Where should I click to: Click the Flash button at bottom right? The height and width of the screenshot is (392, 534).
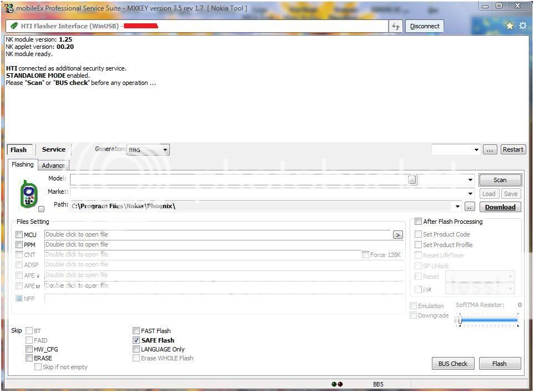tap(500, 364)
